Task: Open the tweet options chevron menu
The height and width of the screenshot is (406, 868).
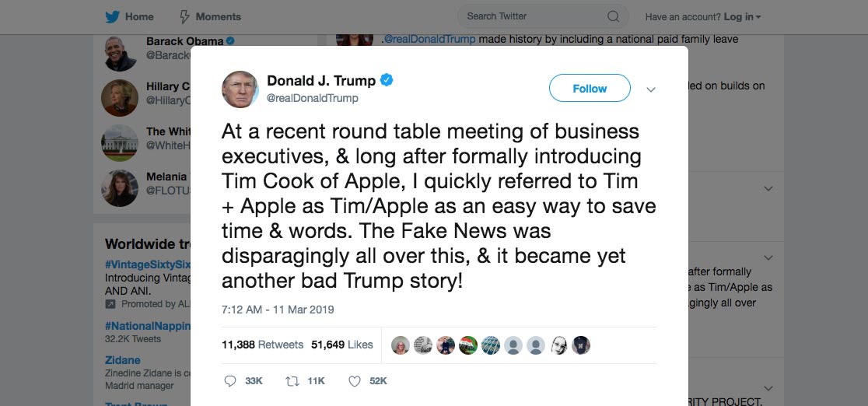Action: (x=651, y=89)
